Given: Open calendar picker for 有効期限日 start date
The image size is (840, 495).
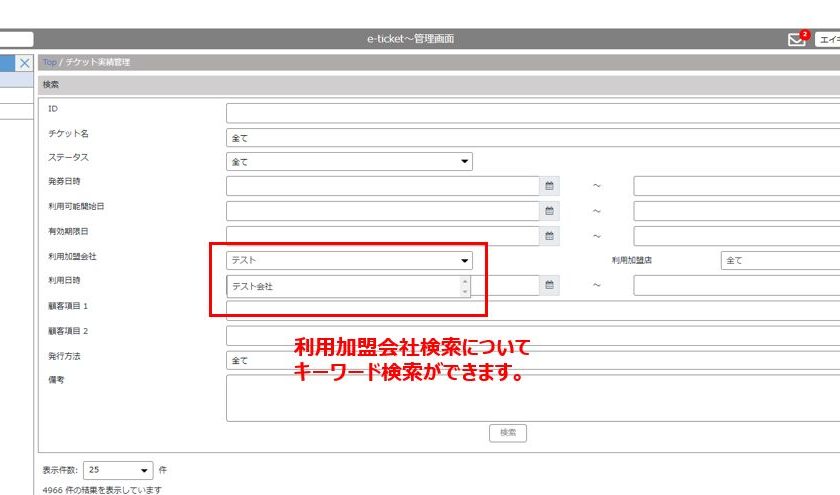Looking at the screenshot, I should click(549, 236).
